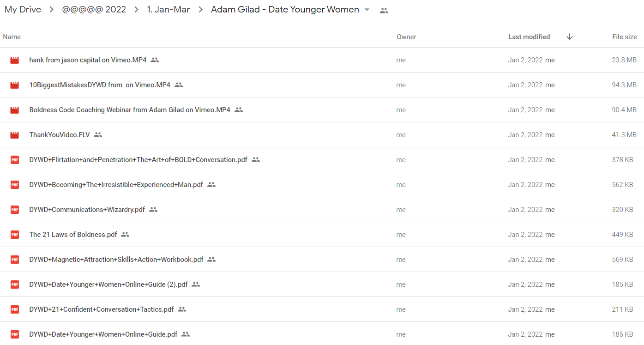Click owner 'me' in The 21 Laws row
This screenshot has width=644, height=345.
click(x=401, y=235)
